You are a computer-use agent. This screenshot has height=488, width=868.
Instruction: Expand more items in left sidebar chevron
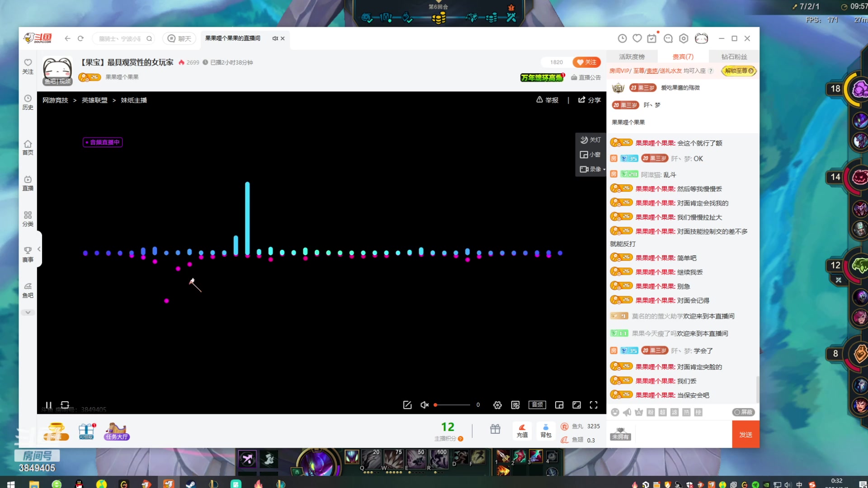(x=28, y=312)
